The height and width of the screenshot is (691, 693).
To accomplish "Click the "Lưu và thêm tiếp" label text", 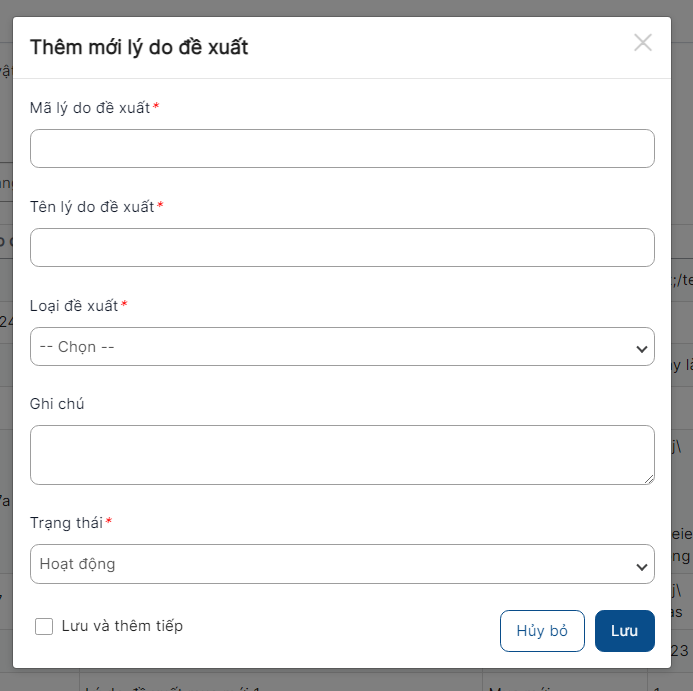I will 122,626.
